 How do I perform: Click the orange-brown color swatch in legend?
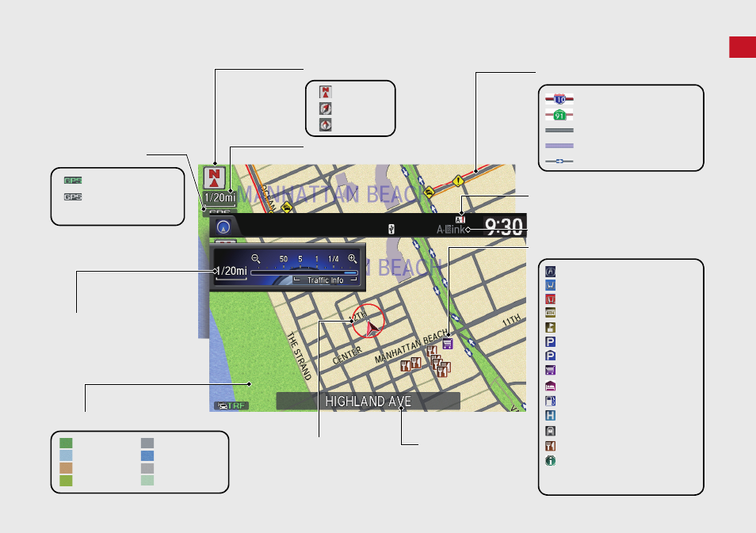[66, 468]
